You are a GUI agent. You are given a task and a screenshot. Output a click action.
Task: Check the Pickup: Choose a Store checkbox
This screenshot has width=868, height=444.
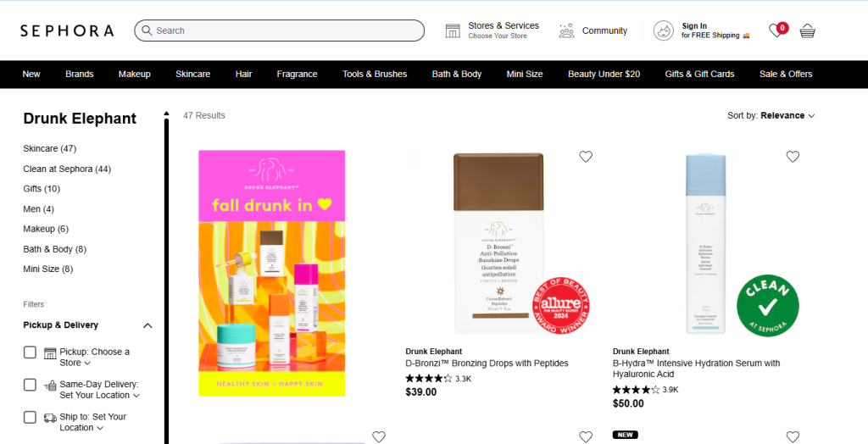coord(30,352)
